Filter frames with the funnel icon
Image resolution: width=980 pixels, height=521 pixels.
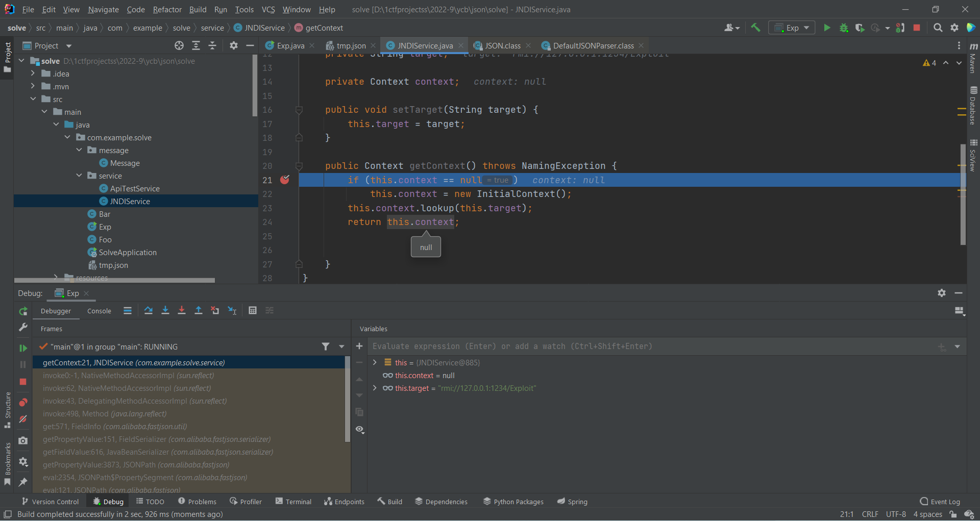pos(326,346)
